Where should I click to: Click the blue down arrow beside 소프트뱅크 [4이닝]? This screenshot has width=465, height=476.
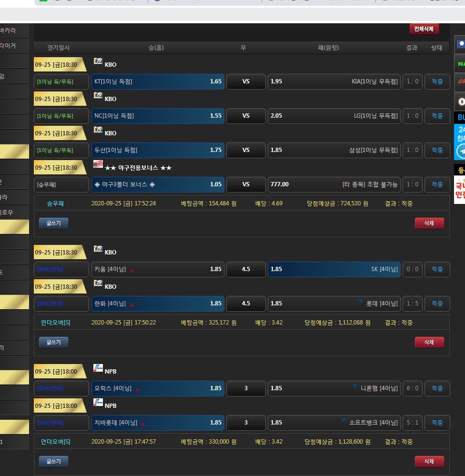click(344, 420)
